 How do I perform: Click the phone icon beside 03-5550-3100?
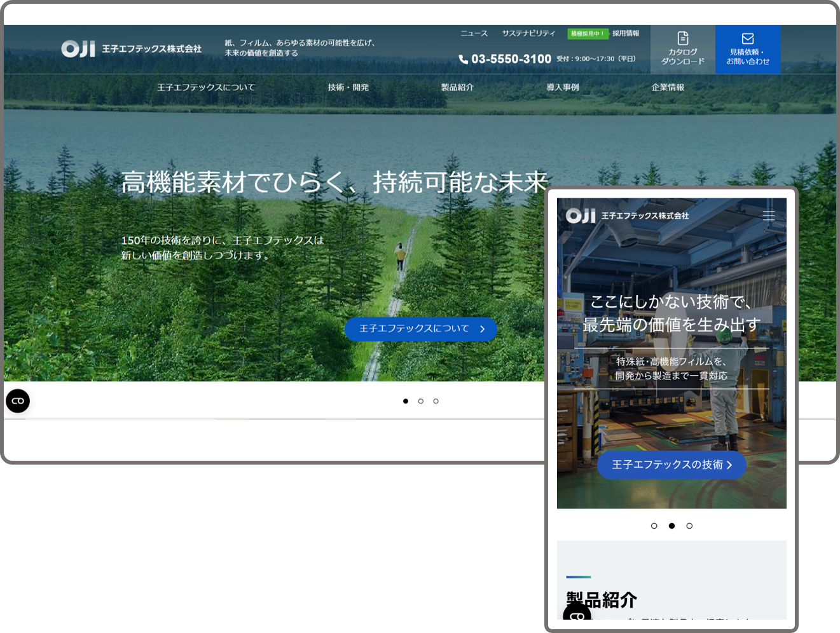[x=463, y=59]
